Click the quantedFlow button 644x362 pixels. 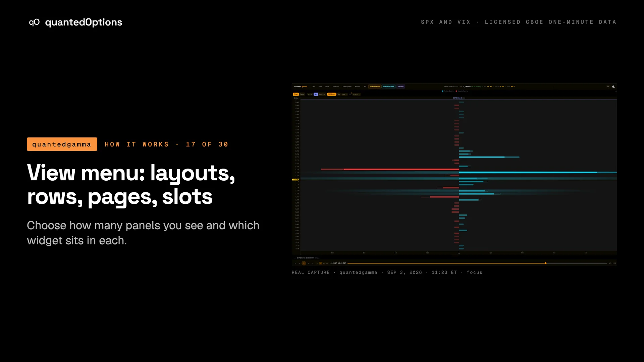pyautogui.click(x=375, y=86)
